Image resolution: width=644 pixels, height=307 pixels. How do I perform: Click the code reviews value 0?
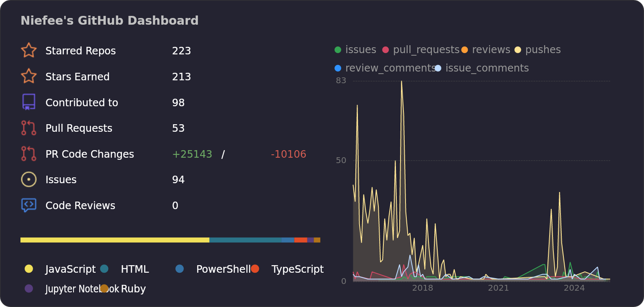[175, 206]
